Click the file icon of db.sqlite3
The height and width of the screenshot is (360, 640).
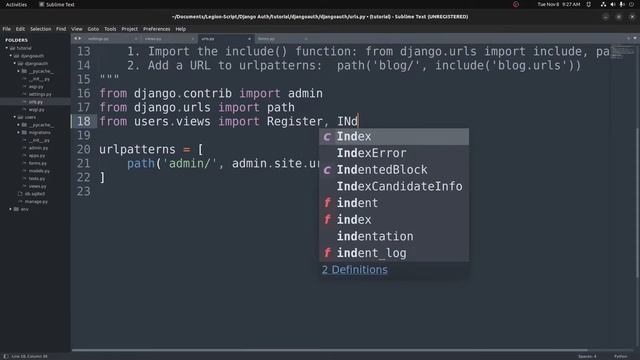(x=20, y=194)
